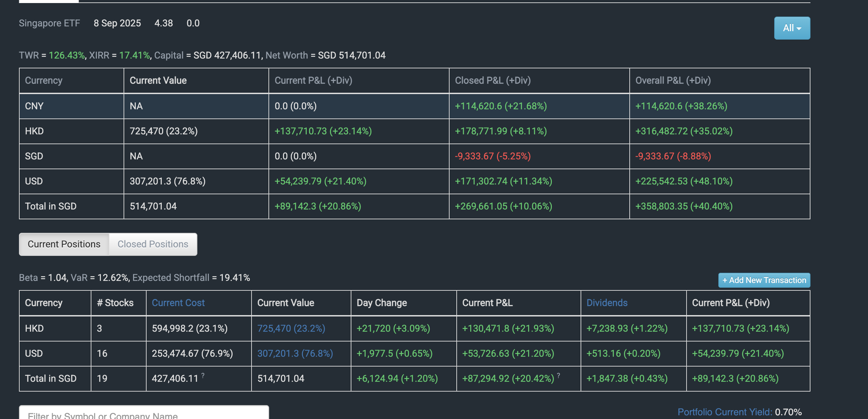This screenshot has height=419, width=868.
Task: Focus the Filter by Symbol input field
Action: click(x=144, y=414)
